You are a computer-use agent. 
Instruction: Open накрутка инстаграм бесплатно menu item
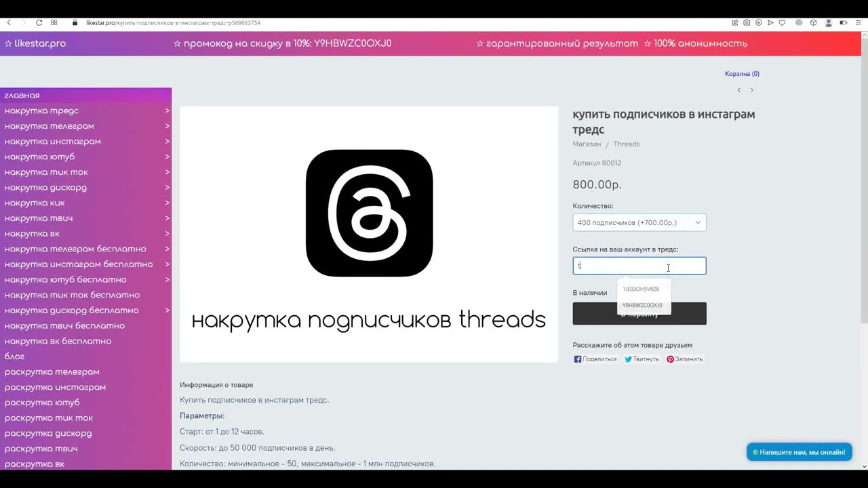[x=85, y=264]
